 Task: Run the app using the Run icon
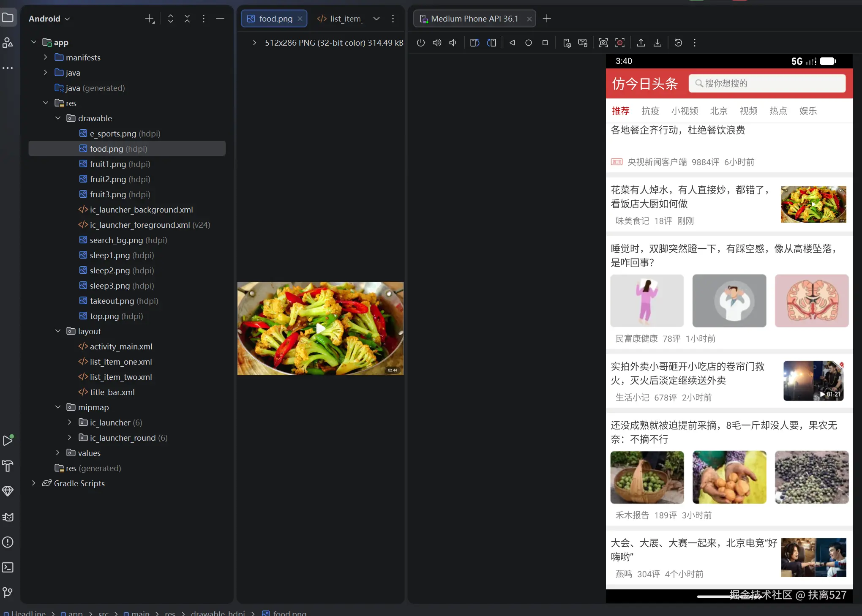8,440
